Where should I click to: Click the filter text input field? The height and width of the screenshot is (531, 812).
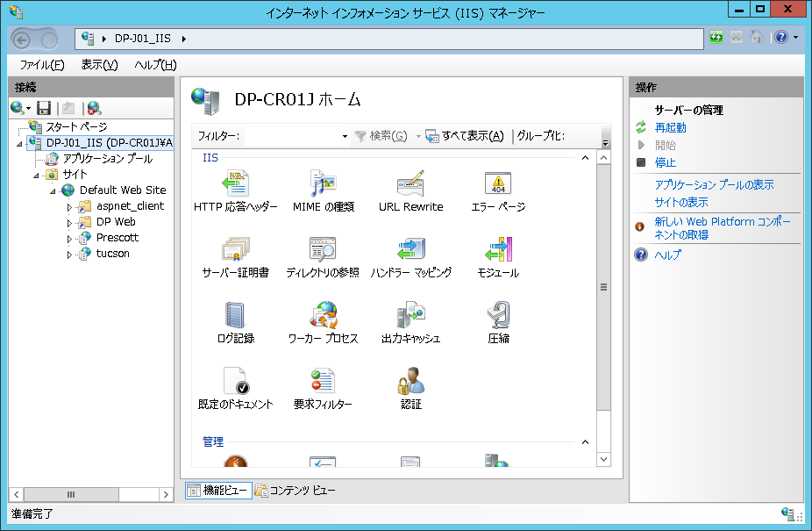(x=291, y=136)
